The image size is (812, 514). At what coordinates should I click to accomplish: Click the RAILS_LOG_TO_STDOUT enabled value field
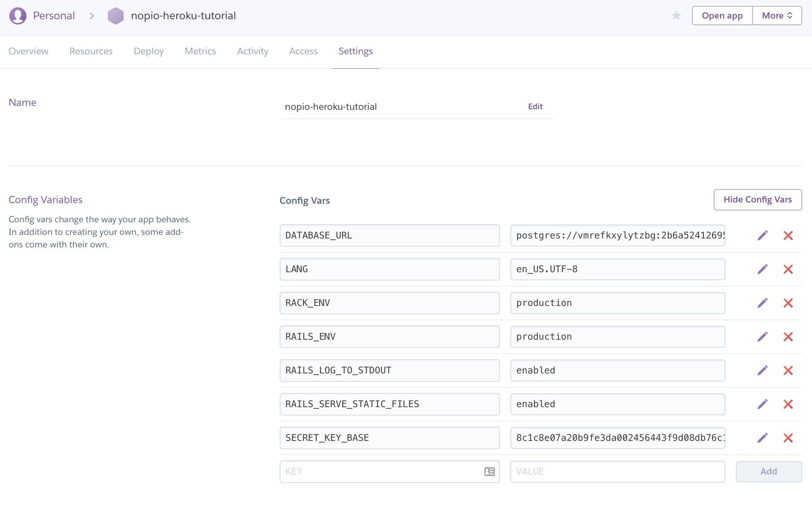[618, 370]
